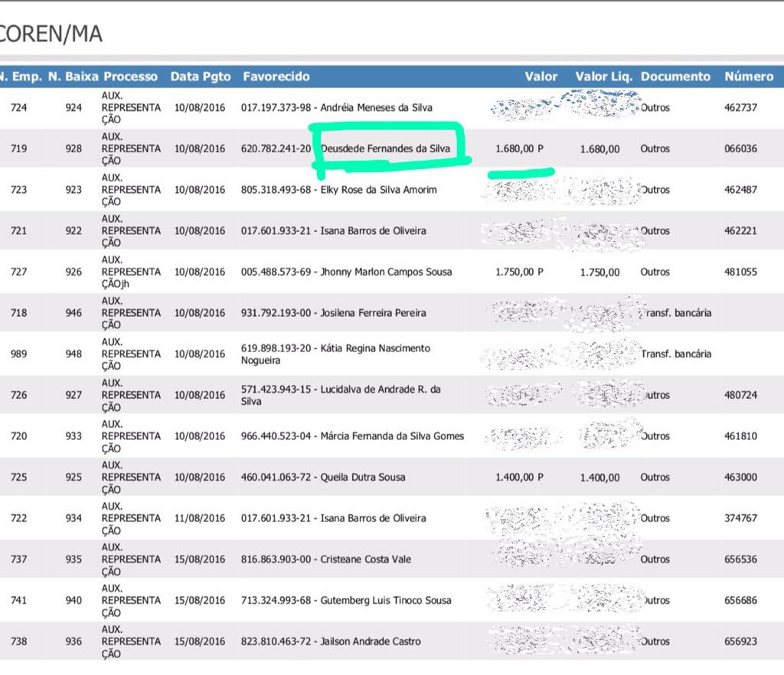Click the Processo column header
This screenshot has height=675, width=784.
(x=130, y=77)
